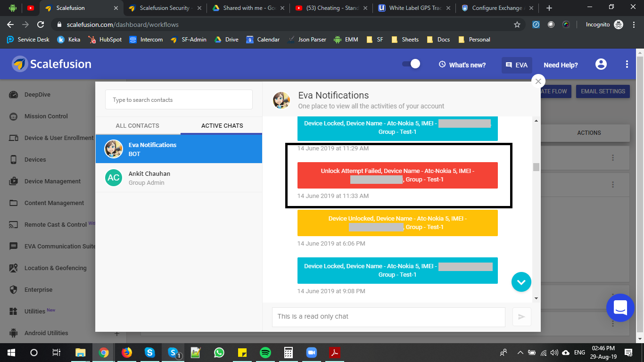Select Eva Notifications BOT chat
This screenshot has height=362, width=644.
click(x=179, y=149)
